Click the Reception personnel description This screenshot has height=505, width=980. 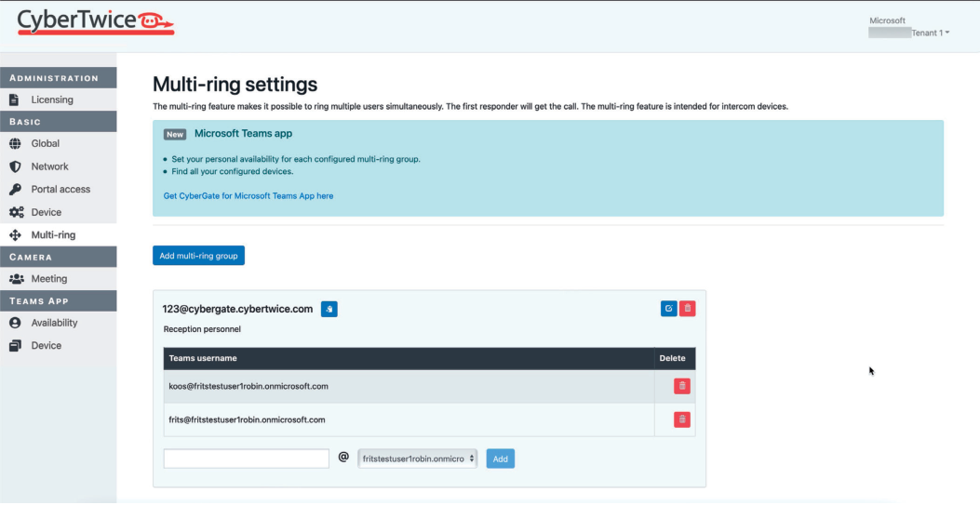pos(202,329)
